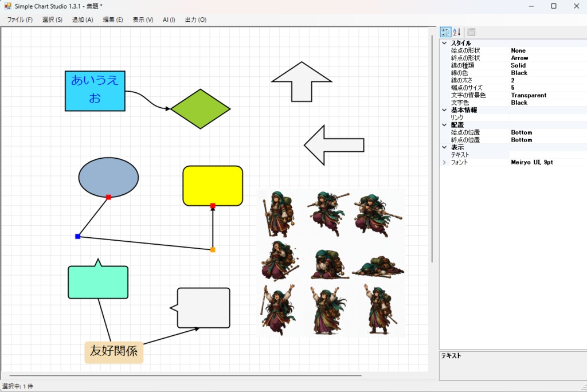587x392 pixels.
Task: Click the Categorized view icon in property grid
Action: (x=445, y=32)
